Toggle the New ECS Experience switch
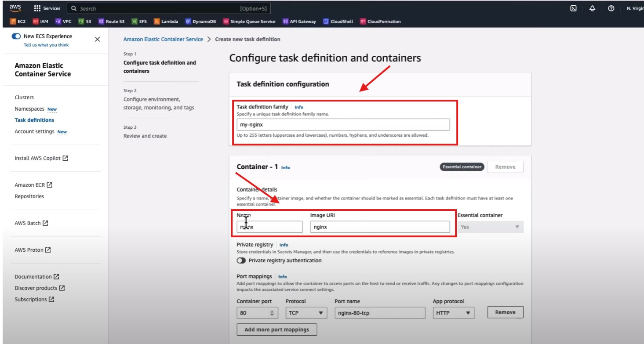644x344 pixels. [x=16, y=36]
